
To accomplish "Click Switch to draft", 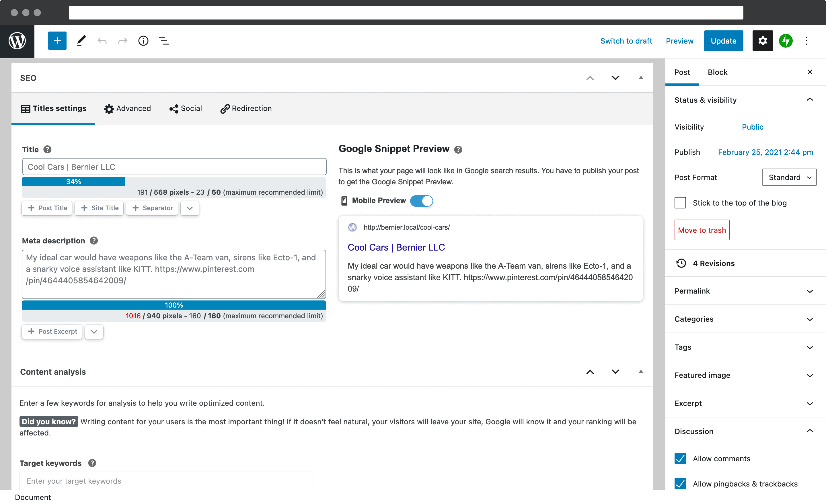I will [626, 41].
